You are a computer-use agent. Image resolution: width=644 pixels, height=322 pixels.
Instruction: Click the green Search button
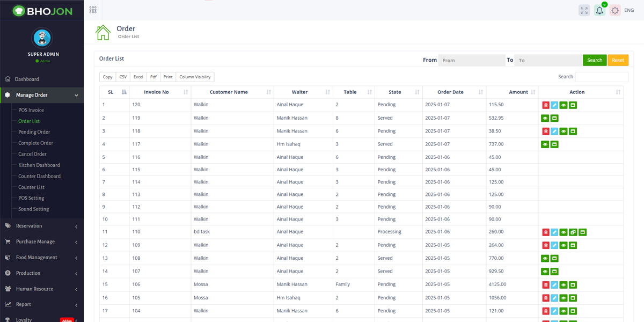(x=595, y=60)
